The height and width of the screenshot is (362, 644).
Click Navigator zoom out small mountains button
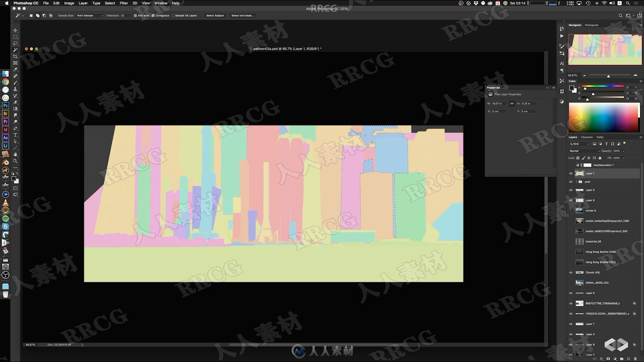tap(584, 76)
